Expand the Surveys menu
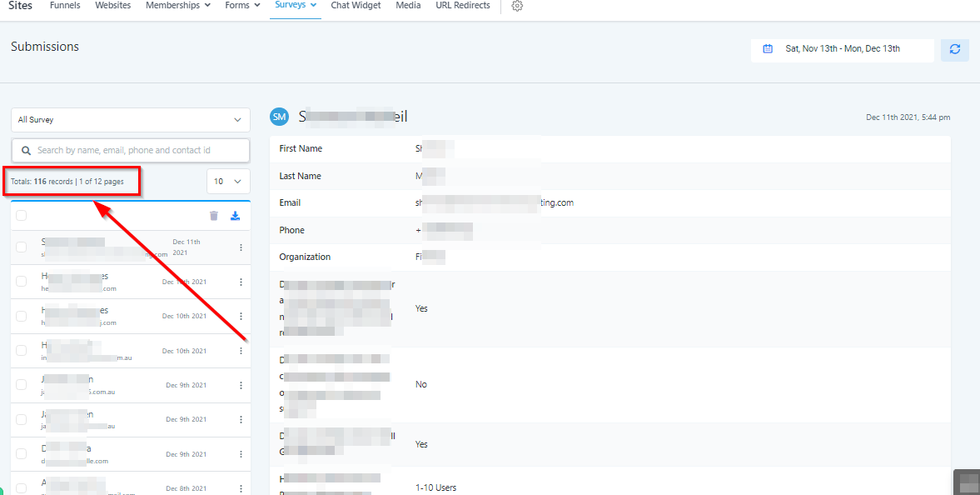 [x=296, y=5]
